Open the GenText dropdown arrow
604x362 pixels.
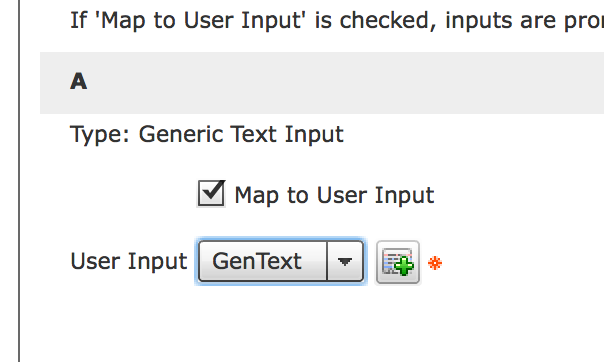[345, 261]
